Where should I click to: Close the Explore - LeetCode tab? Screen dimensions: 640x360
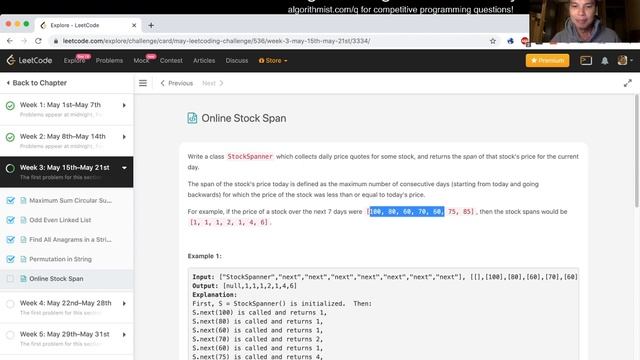[x=134, y=25]
